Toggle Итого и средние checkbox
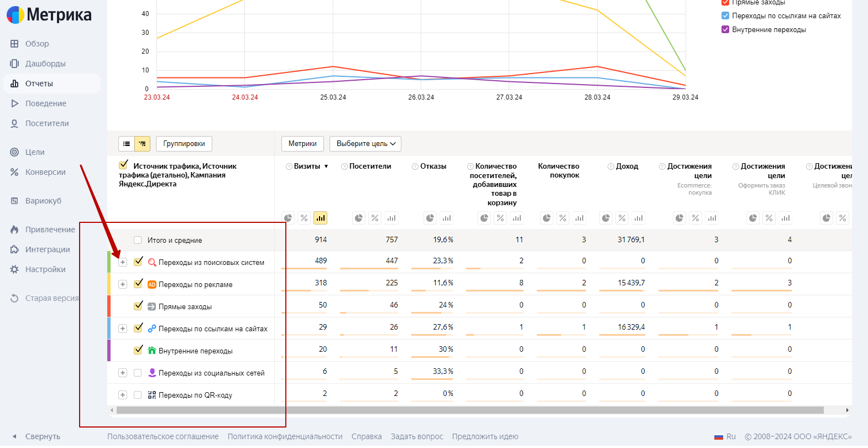 click(138, 240)
